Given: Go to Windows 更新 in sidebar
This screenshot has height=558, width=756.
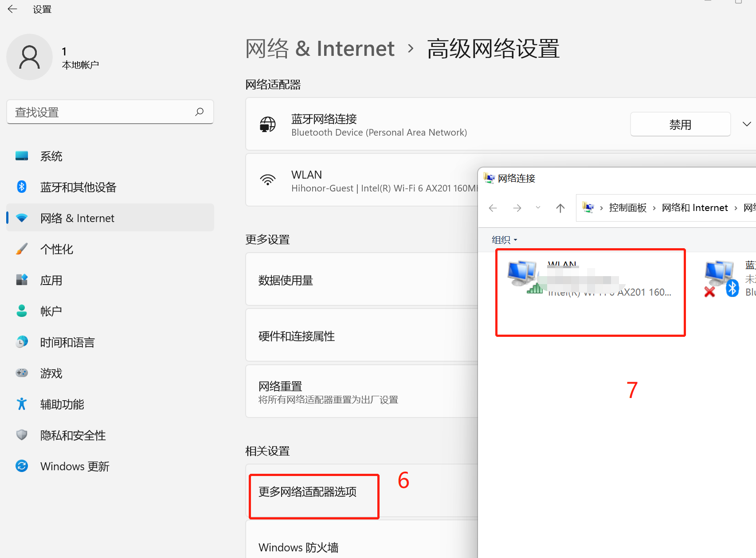Looking at the screenshot, I should (x=74, y=466).
